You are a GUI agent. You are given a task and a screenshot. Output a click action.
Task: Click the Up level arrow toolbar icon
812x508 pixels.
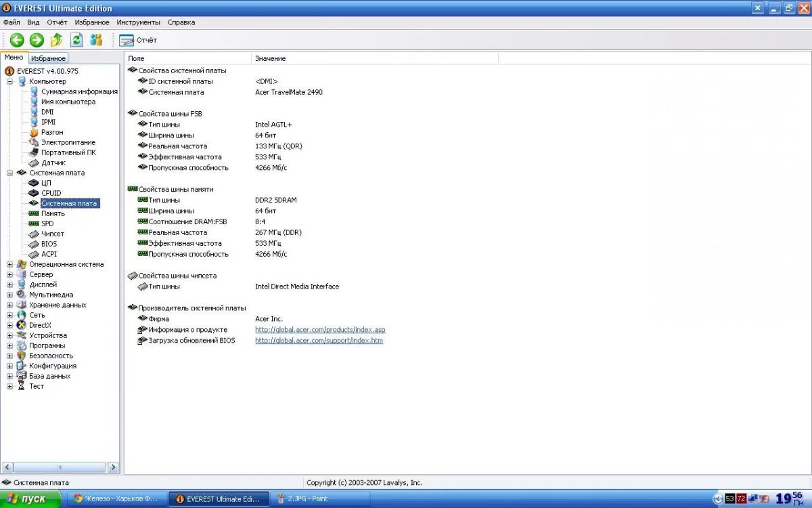[57, 40]
